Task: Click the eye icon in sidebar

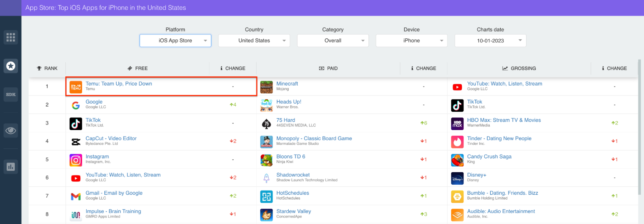Action: 11,130
